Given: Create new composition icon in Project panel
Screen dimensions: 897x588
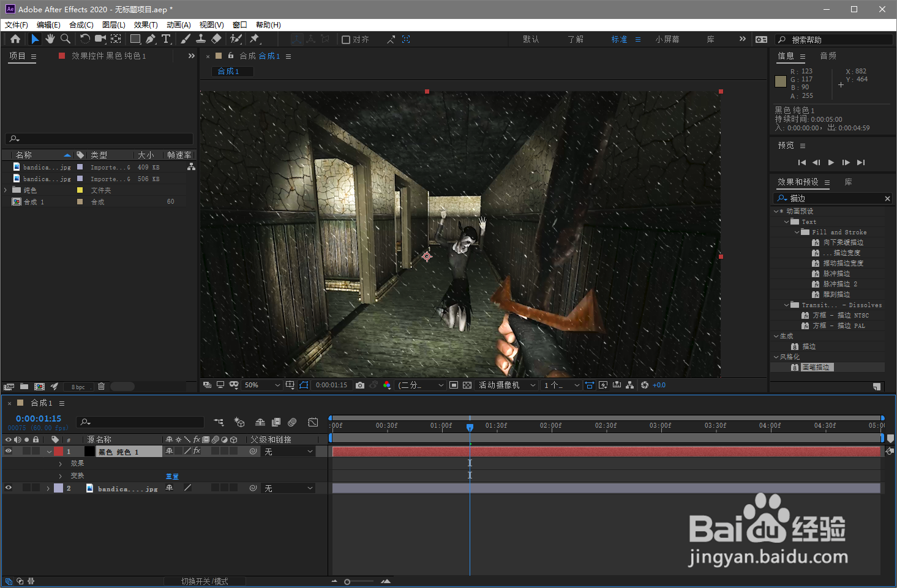Looking at the screenshot, I should point(40,387).
